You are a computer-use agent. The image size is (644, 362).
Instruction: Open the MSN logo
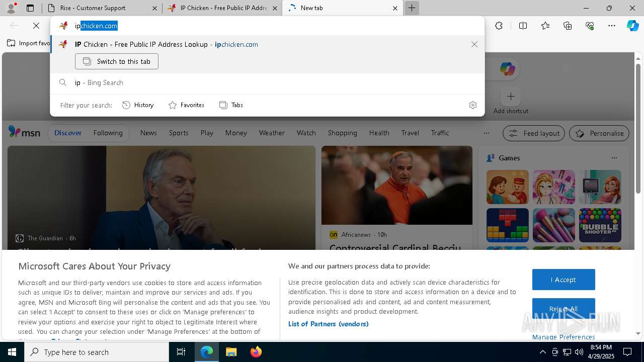24,132
